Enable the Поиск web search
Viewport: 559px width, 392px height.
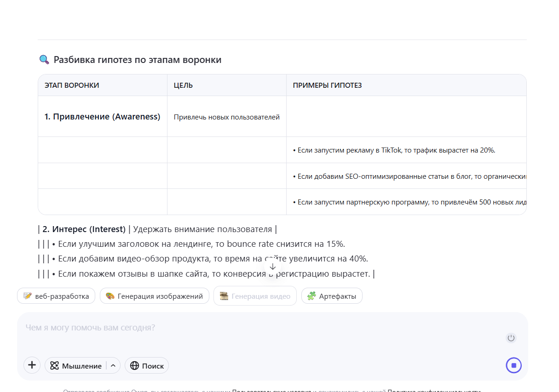pos(147,365)
